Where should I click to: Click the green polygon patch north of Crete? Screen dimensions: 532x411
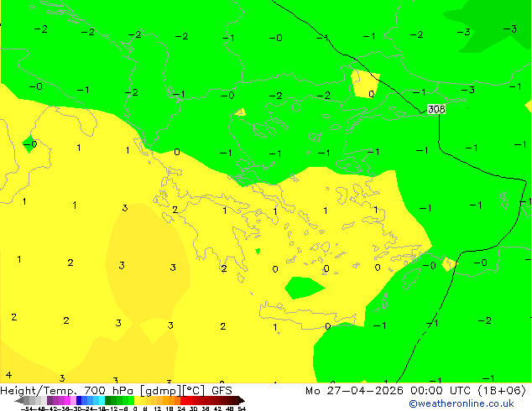303,288
